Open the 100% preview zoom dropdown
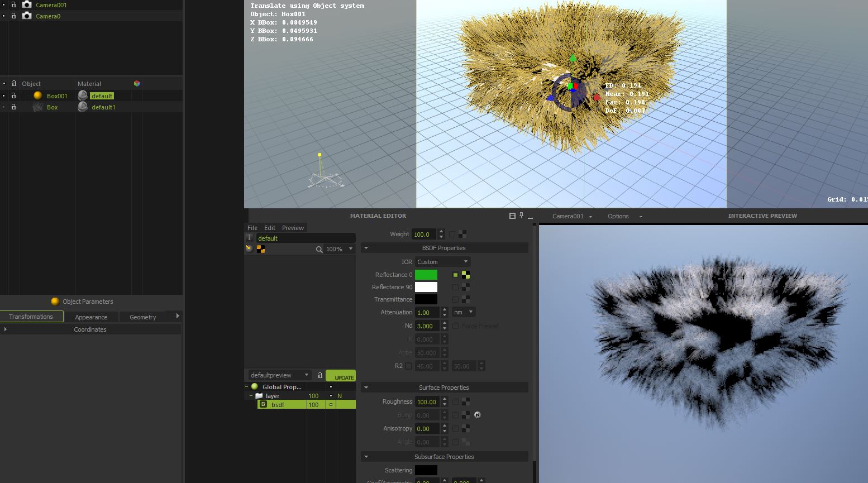The width and height of the screenshot is (868, 483). point(340,249)
